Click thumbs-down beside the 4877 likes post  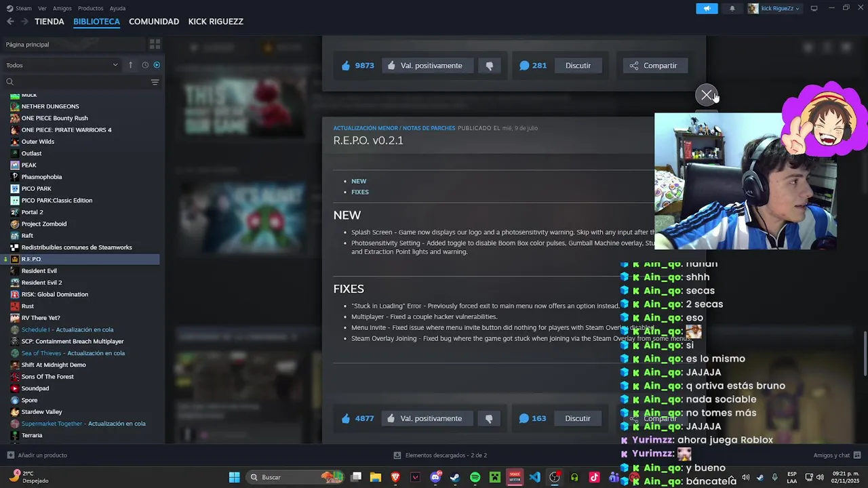click(490, 418)
